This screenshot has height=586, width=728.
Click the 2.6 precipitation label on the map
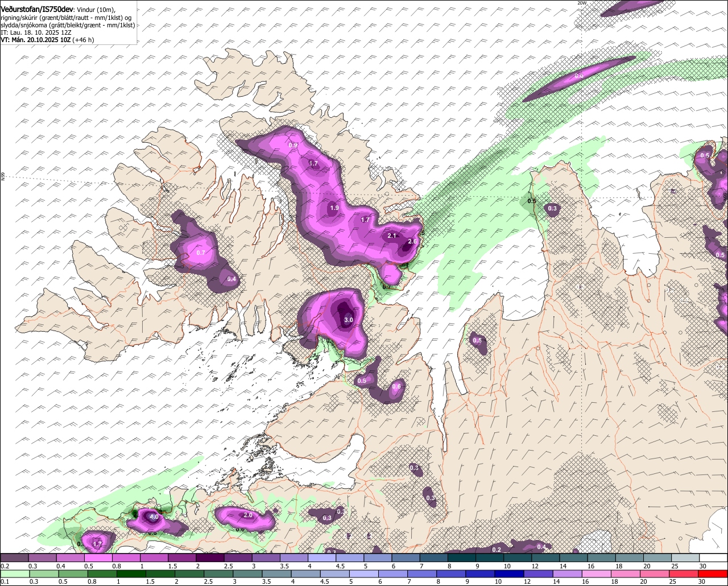pyautogui.click(x=413, y=242)
